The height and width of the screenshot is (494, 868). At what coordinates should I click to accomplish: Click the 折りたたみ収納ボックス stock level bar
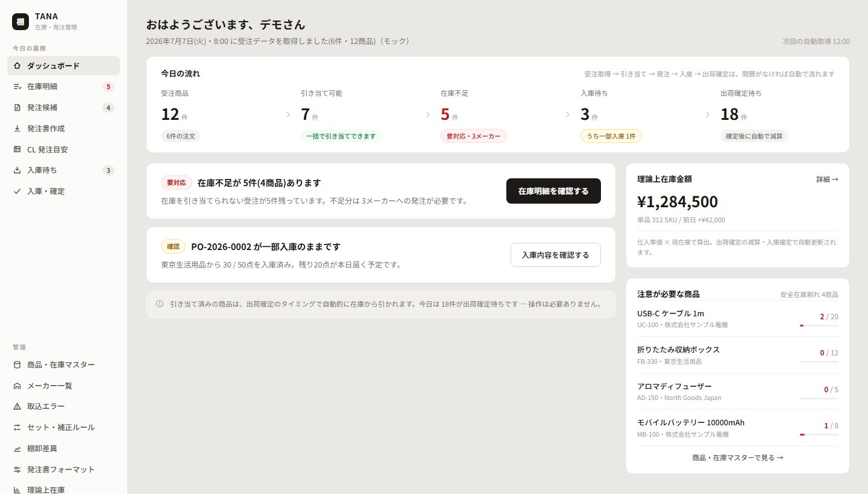[x=819, y=361]
